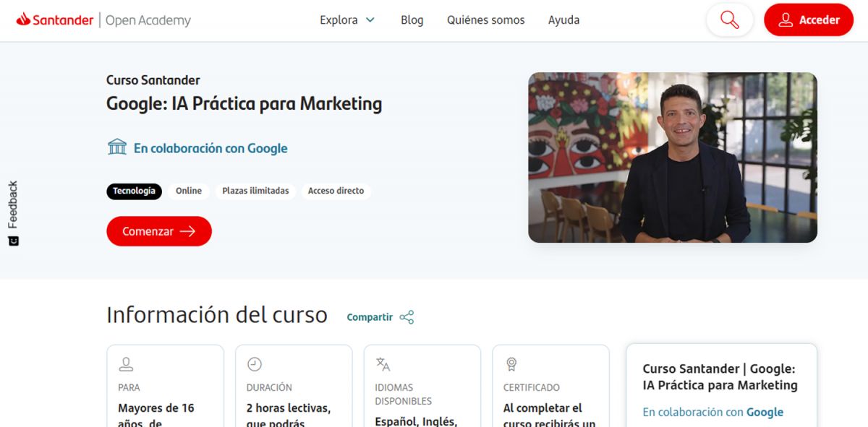Click the Español, Inglés languages text
This screenshot has width=868, height=427.
416,420
